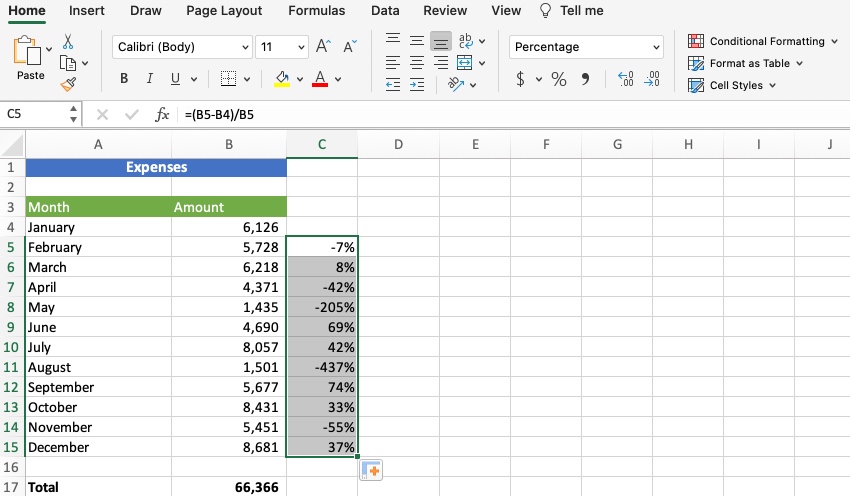
Task: Click Conditional Formatting icon
Action: [x=696, y=41]
